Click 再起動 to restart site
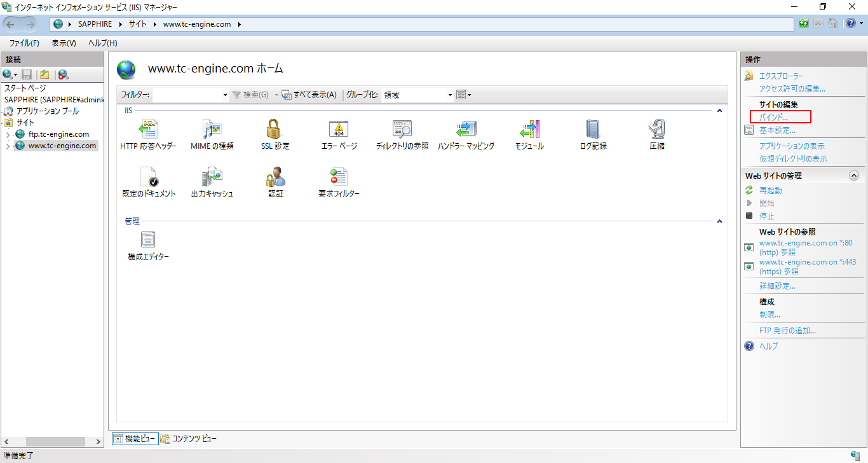The height and width of the screenshot is (463, 868). [770, 190]
